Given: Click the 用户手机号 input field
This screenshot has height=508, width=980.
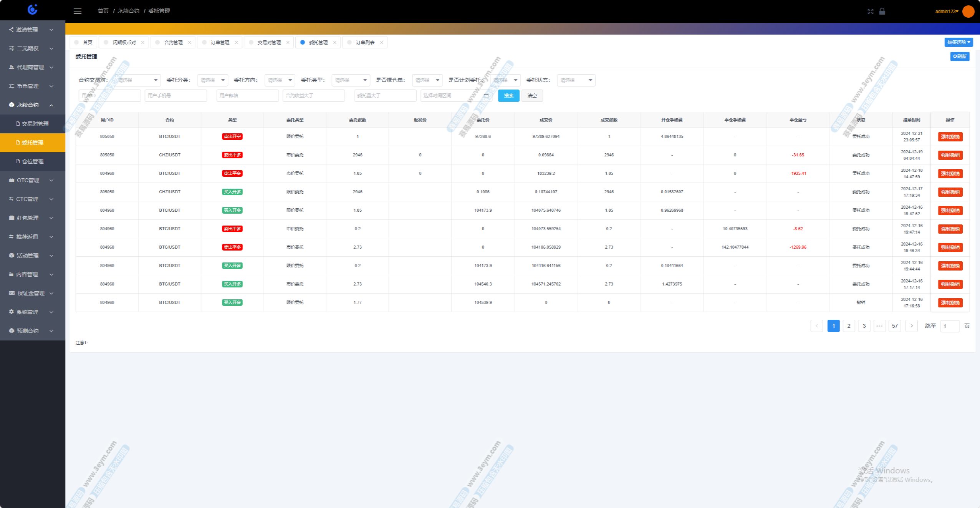Looking at the screenshot, I should 175,96.
